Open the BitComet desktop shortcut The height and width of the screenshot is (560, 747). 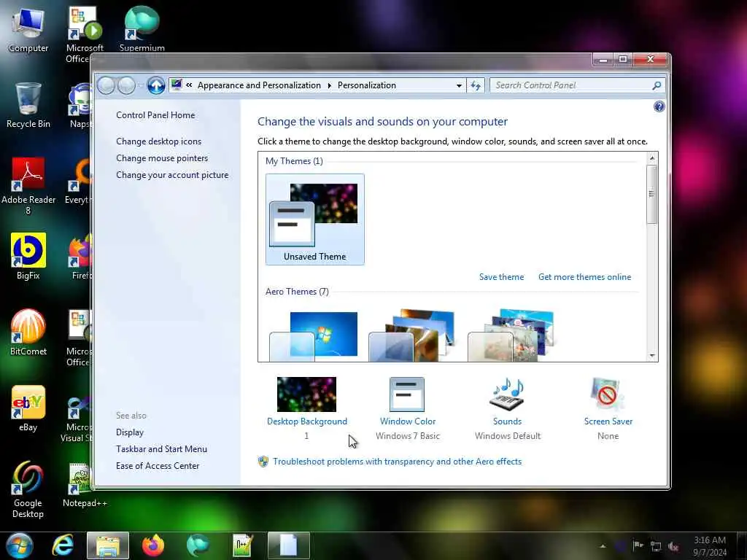pos(28,332)
